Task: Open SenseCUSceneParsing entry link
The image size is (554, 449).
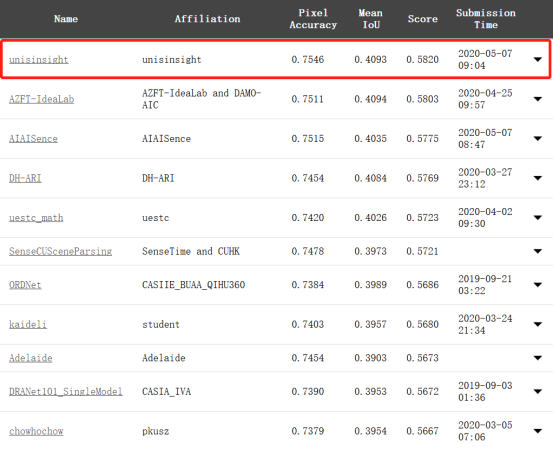Action: (x=60, y=251)
